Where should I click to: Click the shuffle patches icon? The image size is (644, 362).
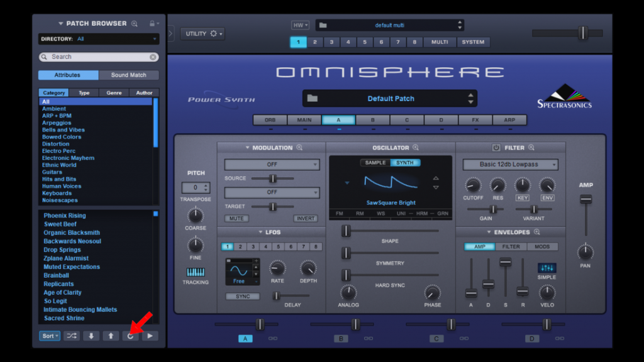72,336
